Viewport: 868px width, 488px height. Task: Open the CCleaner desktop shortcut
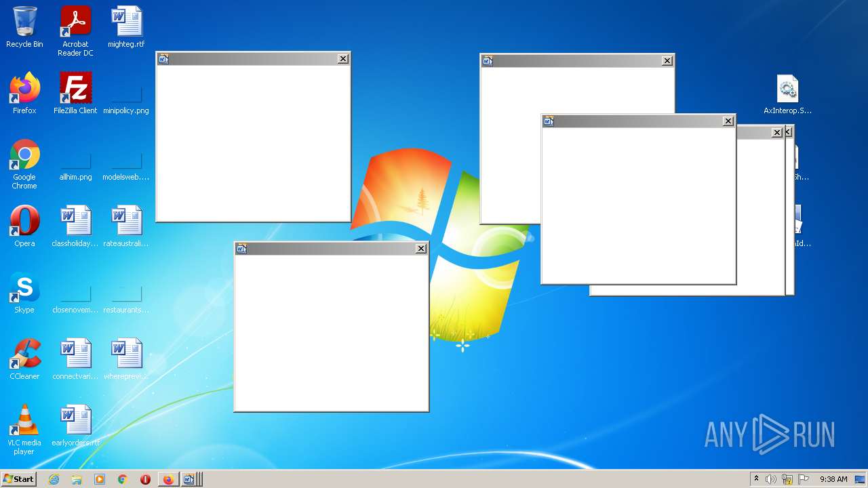[24, 359]
